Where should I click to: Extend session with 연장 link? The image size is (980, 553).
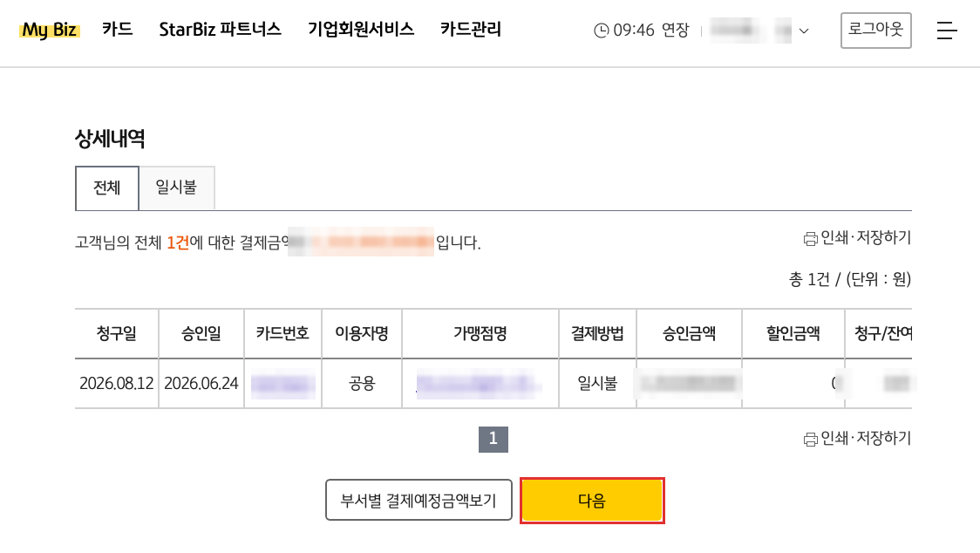675,30
